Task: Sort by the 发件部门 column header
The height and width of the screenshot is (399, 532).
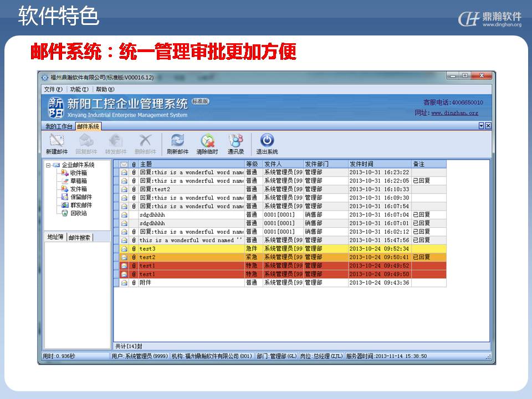Action: (x=326, y=164)
